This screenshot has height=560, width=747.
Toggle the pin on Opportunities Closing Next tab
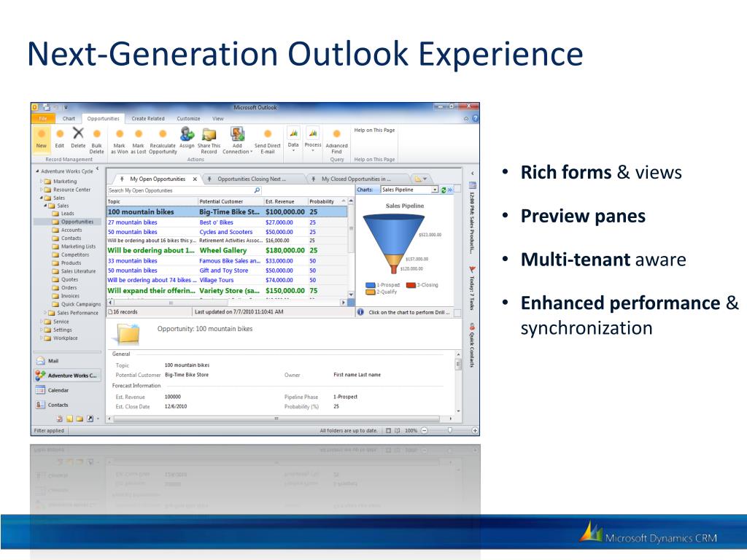pos(209,179)
